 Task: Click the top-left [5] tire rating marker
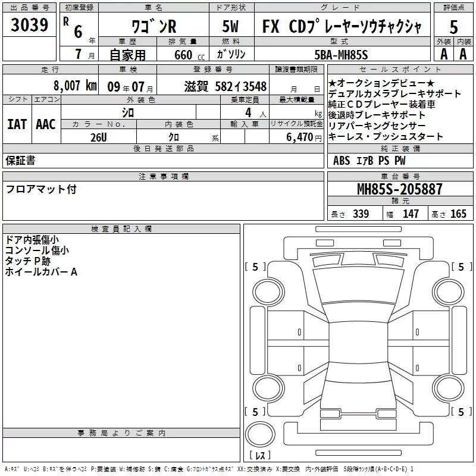[x=255, y=267]
